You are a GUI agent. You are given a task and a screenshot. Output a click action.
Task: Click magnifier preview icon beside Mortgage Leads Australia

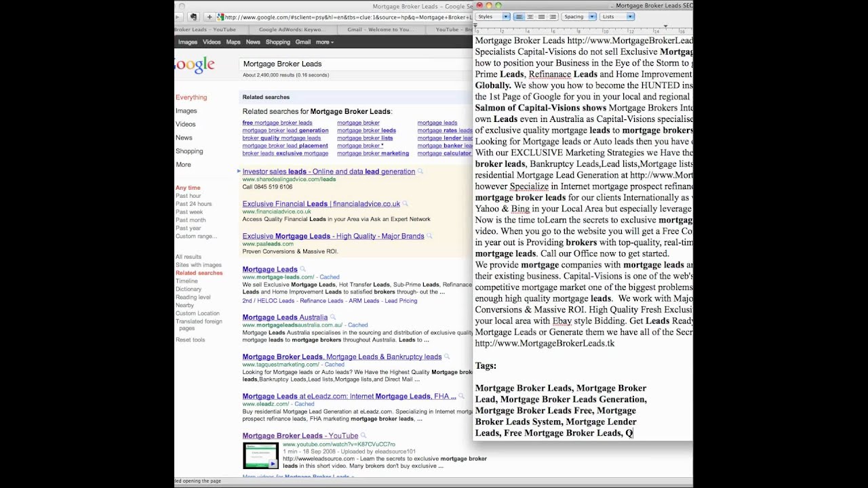(332, 317)
